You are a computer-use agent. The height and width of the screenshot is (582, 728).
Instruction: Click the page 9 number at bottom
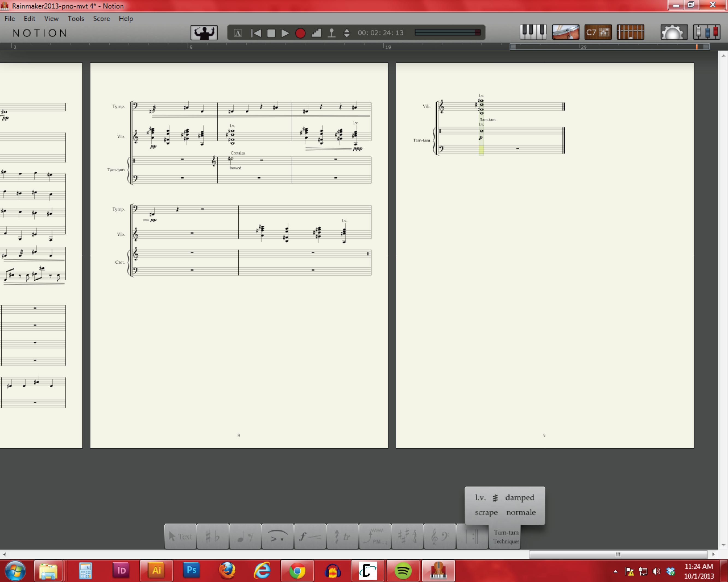tap(544, 435)
